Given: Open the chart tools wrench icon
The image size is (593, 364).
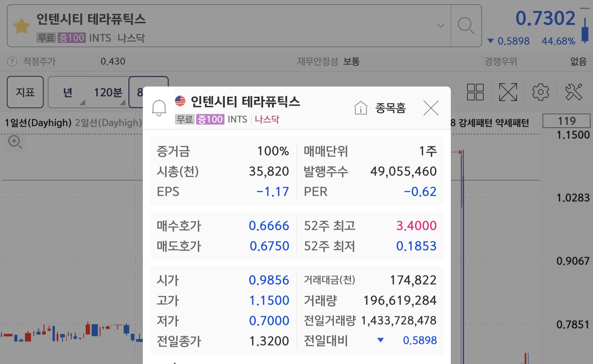Looking at the screenshot, I should (x=574, y=92).
